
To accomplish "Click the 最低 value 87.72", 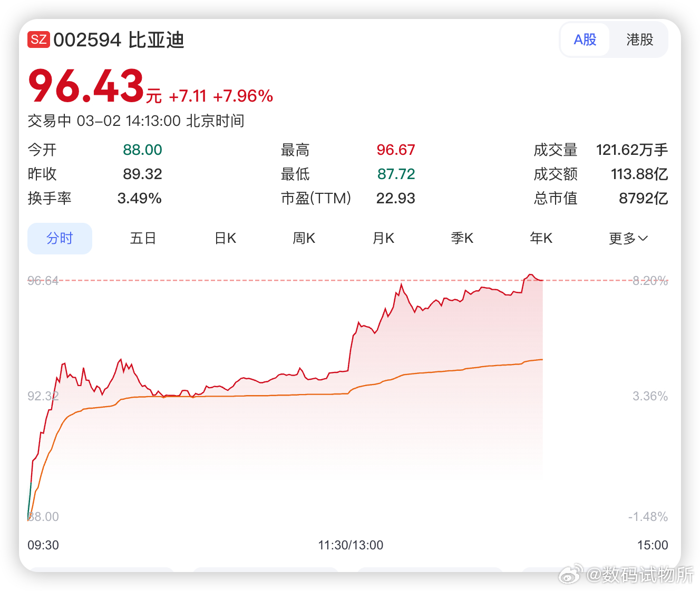I will tap(396, 174).
